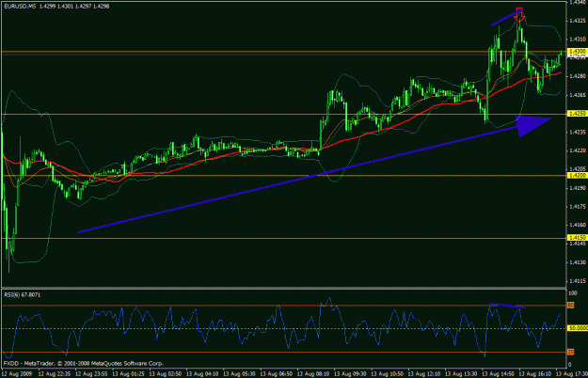Select the 1.4160 price scale value
Viewport: 588px width, 378px height.
578,225
